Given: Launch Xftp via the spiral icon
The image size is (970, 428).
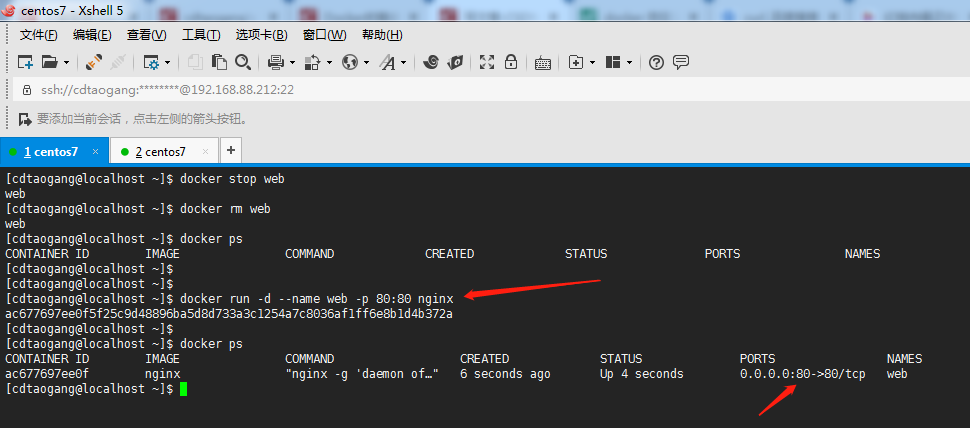Looking at the screenshot, I should click(x=431, y=62).
